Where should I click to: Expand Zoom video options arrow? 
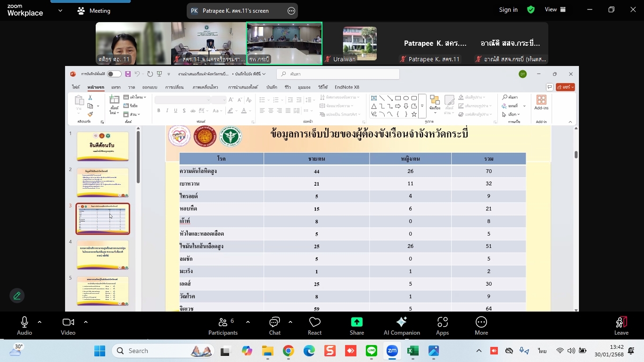[x=86, y=322]
